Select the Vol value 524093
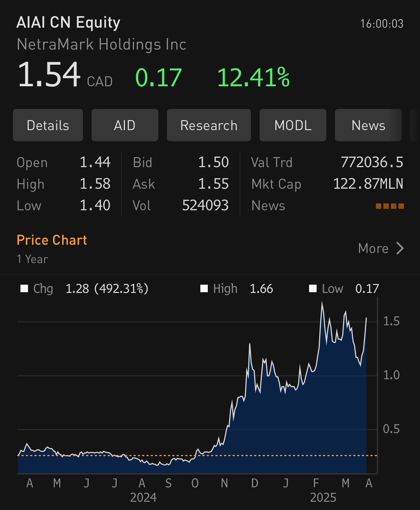 [x=206, y=206]
